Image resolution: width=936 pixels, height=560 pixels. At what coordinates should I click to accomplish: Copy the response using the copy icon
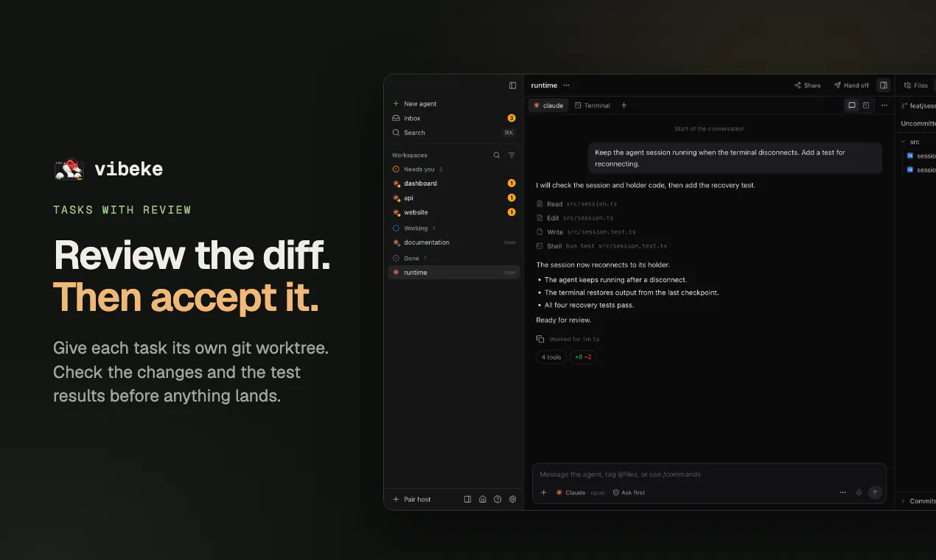coord(540,339)
